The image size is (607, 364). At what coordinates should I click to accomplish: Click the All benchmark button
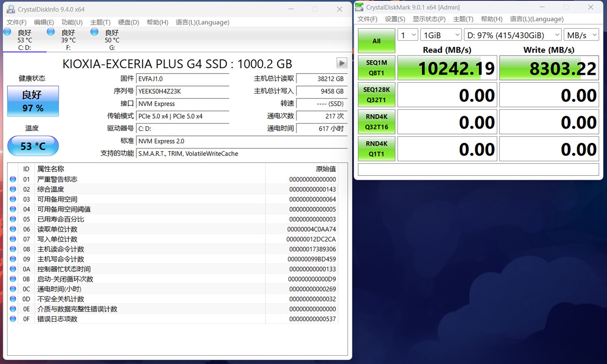376,41
